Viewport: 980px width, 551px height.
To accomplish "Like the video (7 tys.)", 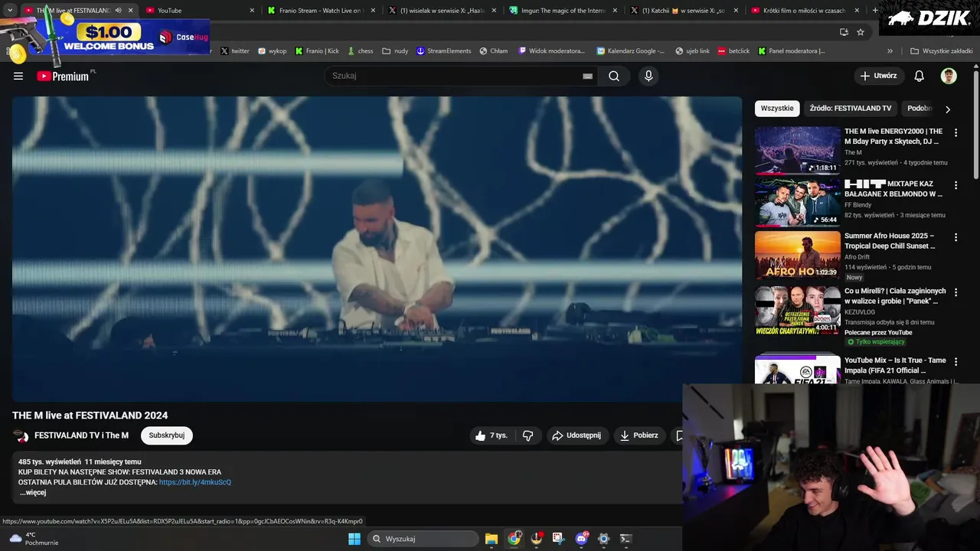I will (491, 435).
